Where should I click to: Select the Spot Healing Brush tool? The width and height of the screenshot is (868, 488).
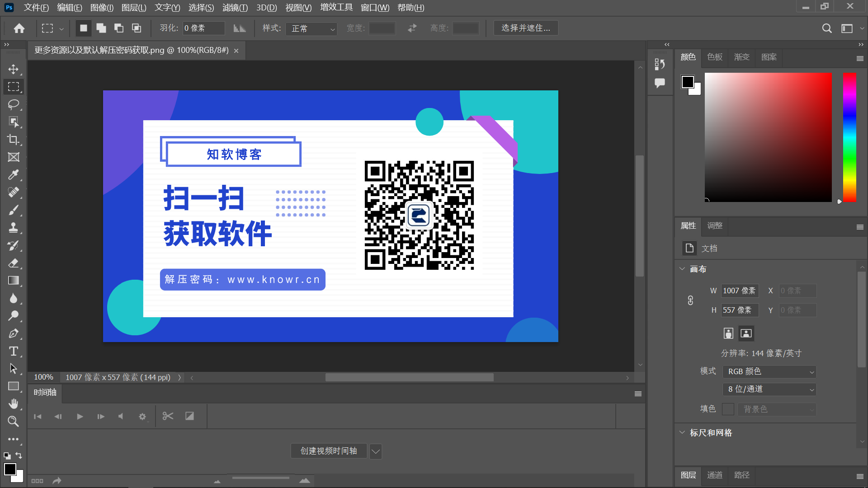[14, 192]
